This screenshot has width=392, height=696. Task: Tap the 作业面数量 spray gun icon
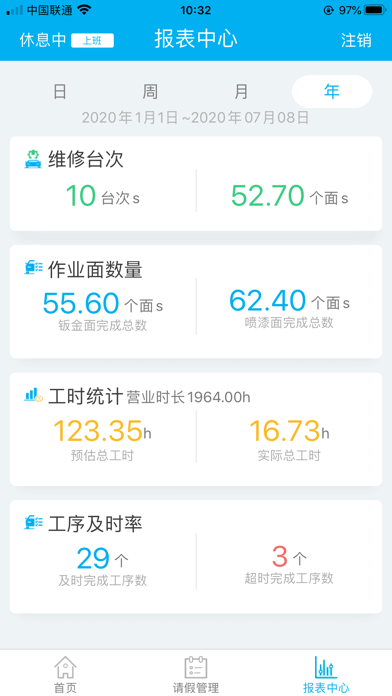pyautogui.click(x=33, y=268)
